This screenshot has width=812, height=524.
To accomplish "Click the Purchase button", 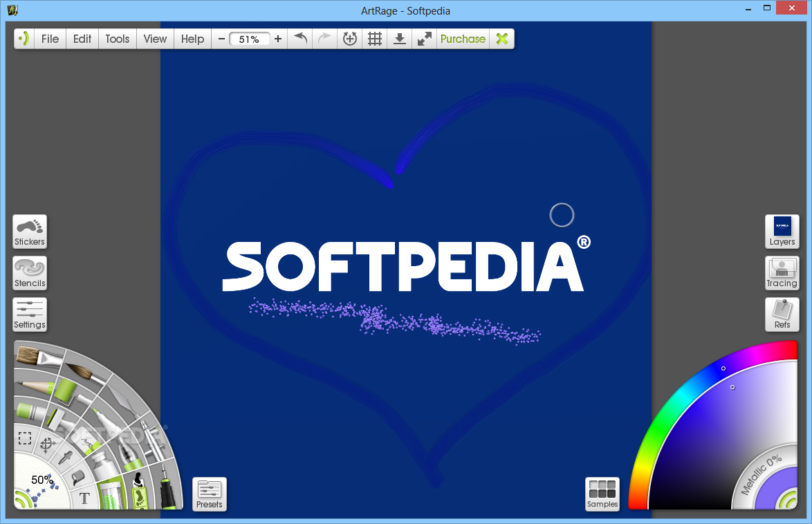I will [x=463, y=39].
